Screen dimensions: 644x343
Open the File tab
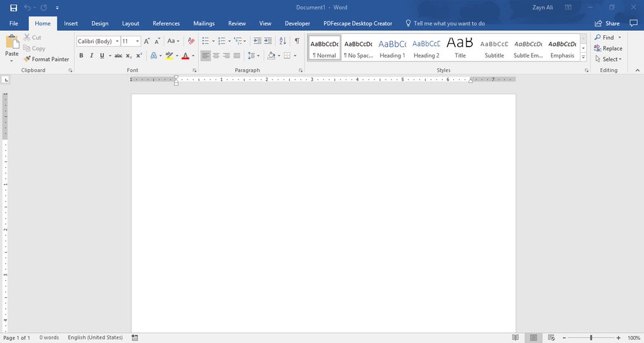pos(14,23)
